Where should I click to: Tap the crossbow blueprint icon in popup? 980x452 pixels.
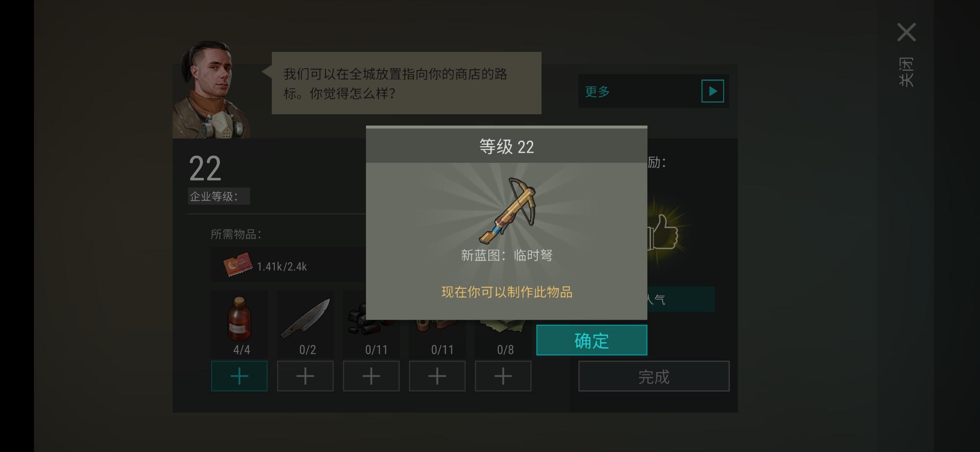508,211
